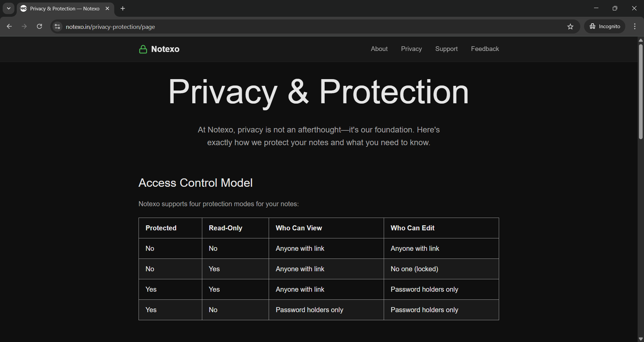Minimize the browser window

tap(596, 8)
